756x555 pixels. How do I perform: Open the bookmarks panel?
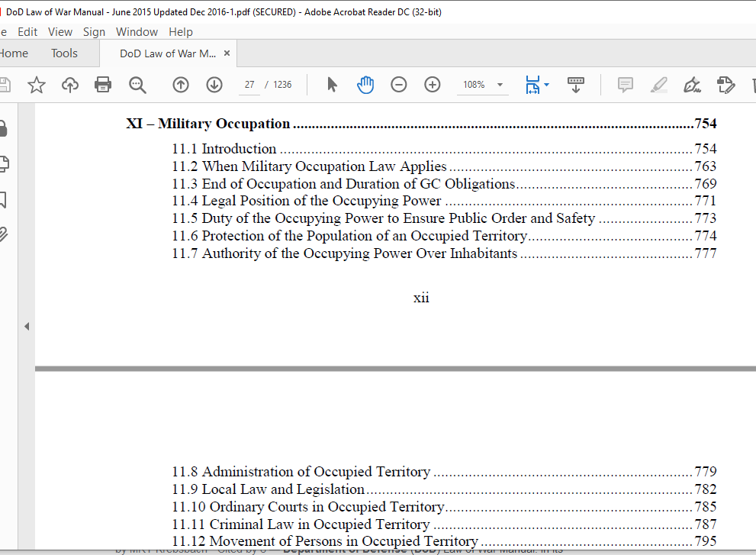click(3, 199)
